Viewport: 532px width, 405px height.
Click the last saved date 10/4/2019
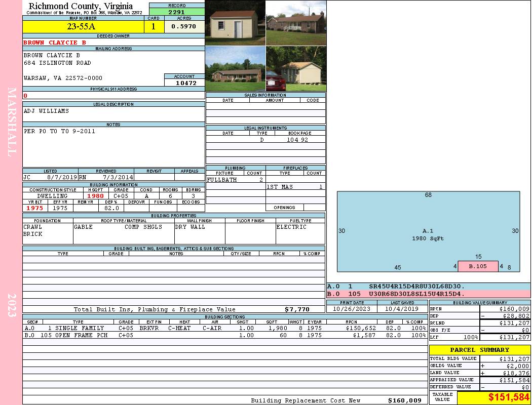pyautogui.click(x=402, y=309)
